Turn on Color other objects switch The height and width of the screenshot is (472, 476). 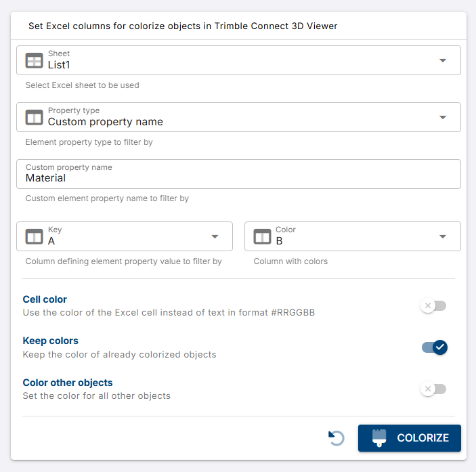tap(433, 389)
